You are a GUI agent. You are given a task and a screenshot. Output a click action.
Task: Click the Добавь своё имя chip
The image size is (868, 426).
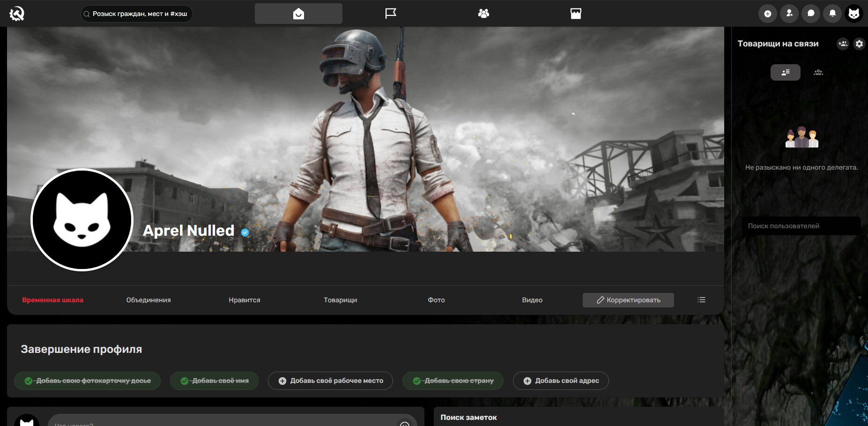click(214, 381)
